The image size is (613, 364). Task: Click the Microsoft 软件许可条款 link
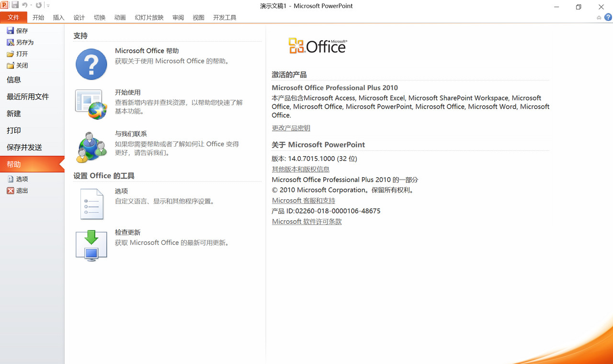click(x=307, y=222)
